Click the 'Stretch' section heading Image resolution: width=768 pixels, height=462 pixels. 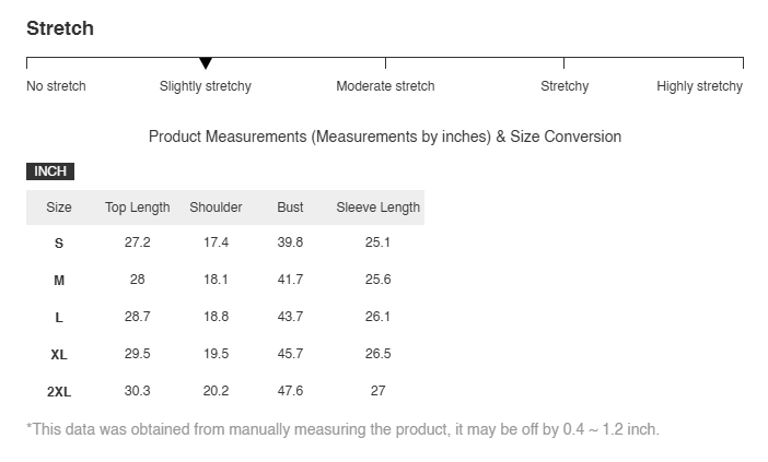pos(60,28)
